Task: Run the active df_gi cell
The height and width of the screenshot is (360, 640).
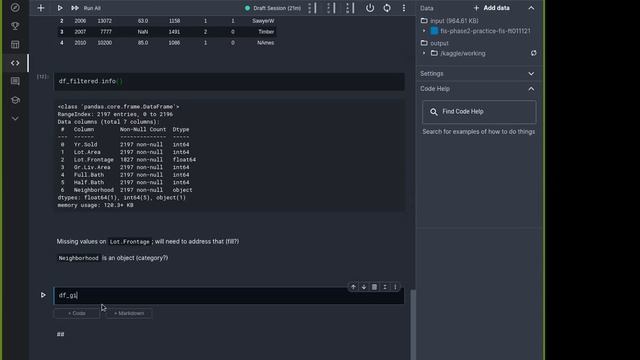Action: [43, 295]
